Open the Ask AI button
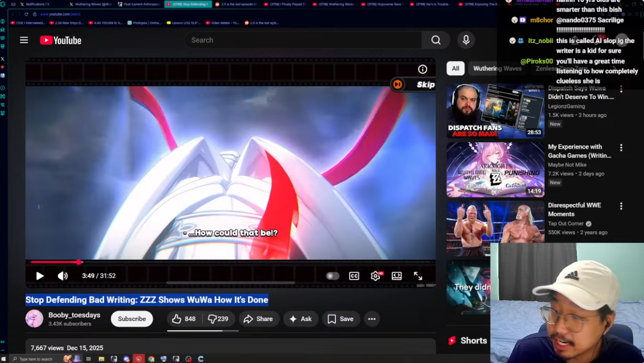644x363 pixels. point(300,319)
